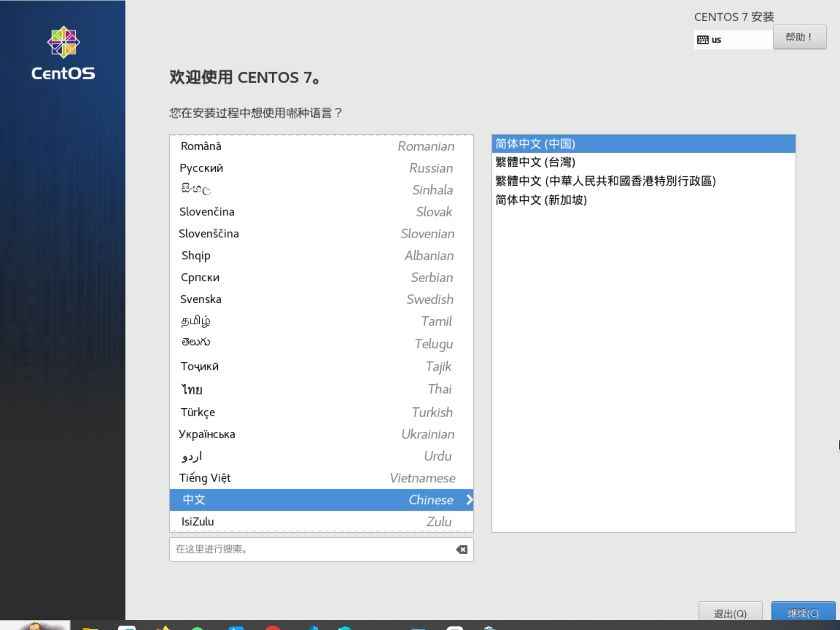
Task: Expand the Chinese language arrow chevron
Action: (469, 500)
